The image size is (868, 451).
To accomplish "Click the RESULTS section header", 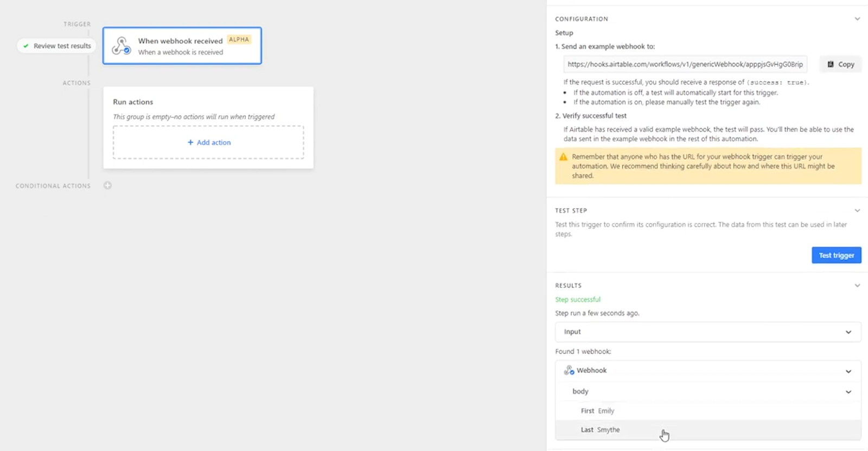I will [x=568, y=285].
